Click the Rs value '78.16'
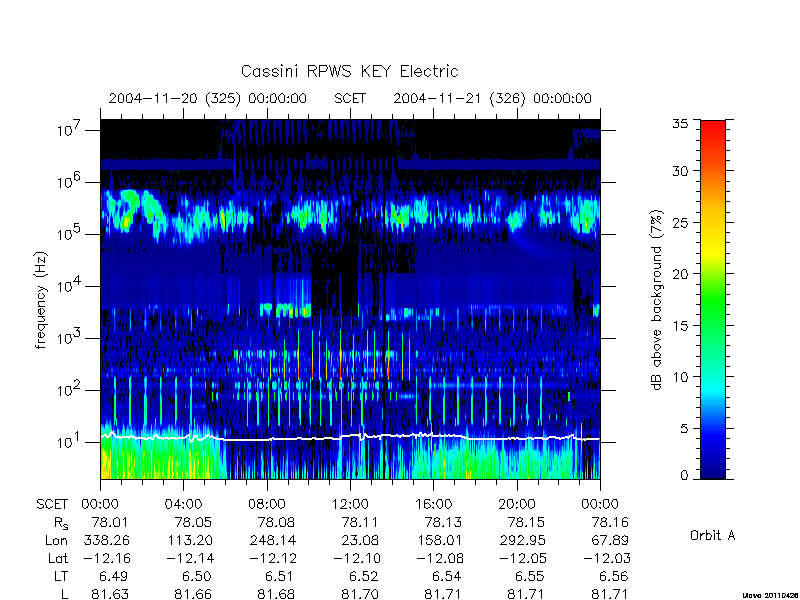 coord(610,522)
